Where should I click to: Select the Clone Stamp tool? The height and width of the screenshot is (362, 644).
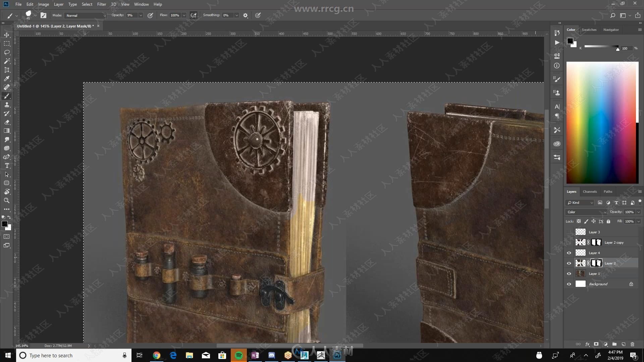pyautogui.click(x=6, y=104)
